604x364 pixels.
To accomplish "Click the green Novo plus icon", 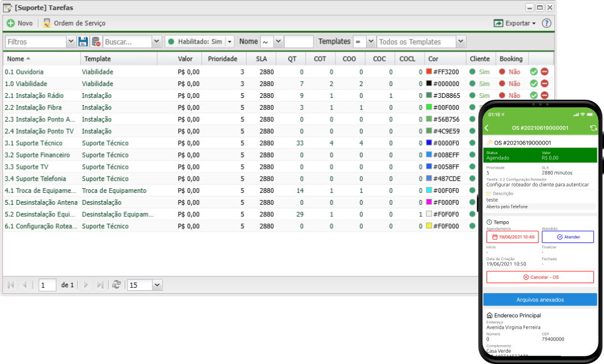I will pos(11,23).
